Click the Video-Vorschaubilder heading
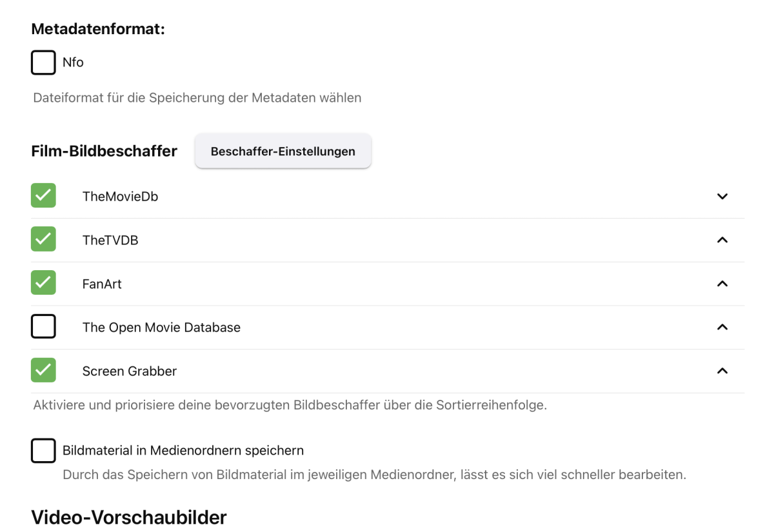Screen dimensions: 774x532 pos(128,517)
